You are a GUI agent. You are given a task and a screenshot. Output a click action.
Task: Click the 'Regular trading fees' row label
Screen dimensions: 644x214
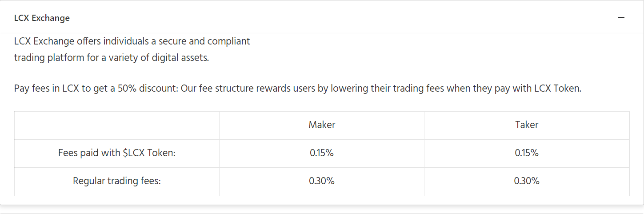pos(117,181)
